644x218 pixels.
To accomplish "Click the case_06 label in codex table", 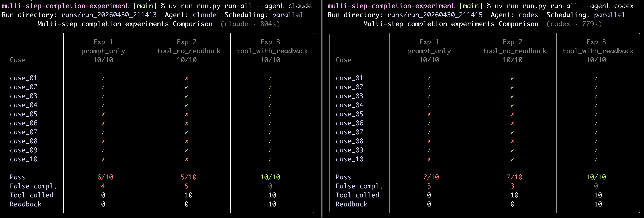I will click(x=349, y=123).
